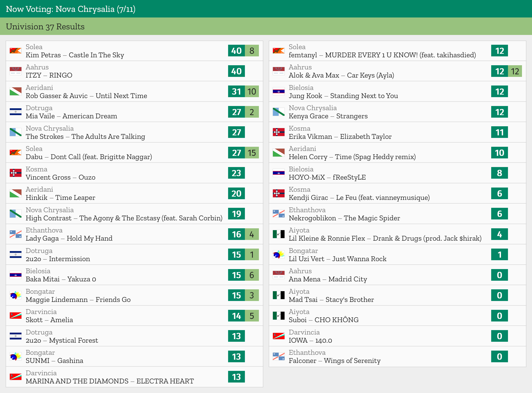Click Dotruga flag beside 2u2o – Intermission
The image size is (532, 393).
(x=15, y=255)
